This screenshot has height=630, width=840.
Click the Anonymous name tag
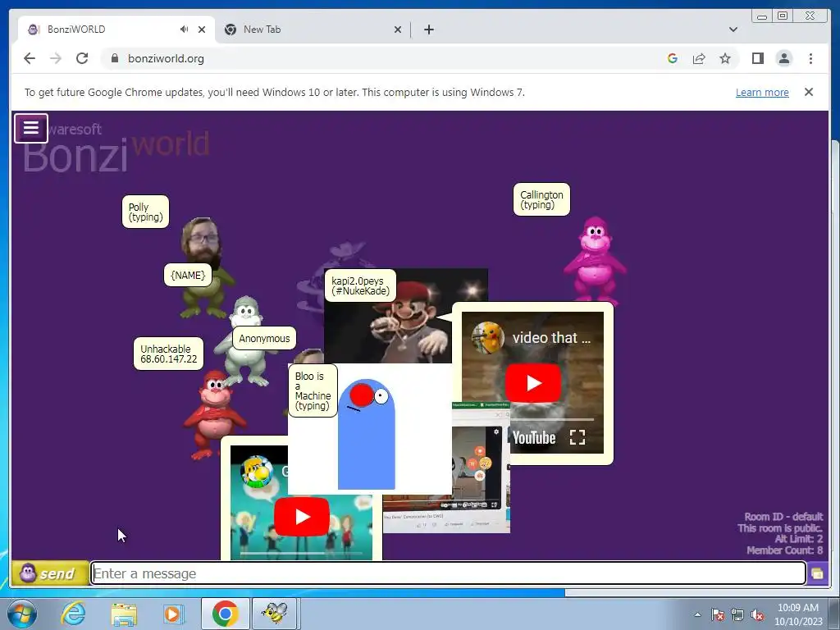(264, 339)
